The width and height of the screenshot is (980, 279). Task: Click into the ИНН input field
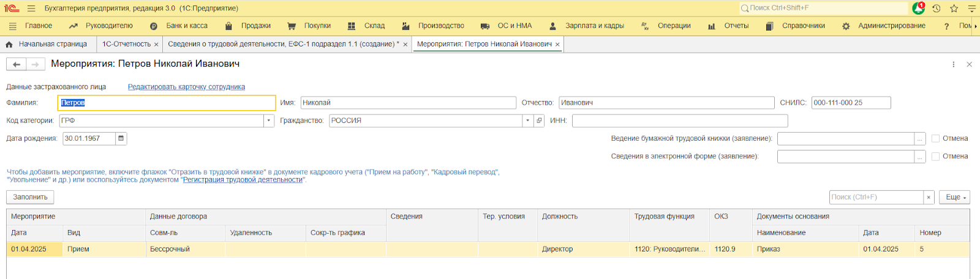click(x=679, y=121)
